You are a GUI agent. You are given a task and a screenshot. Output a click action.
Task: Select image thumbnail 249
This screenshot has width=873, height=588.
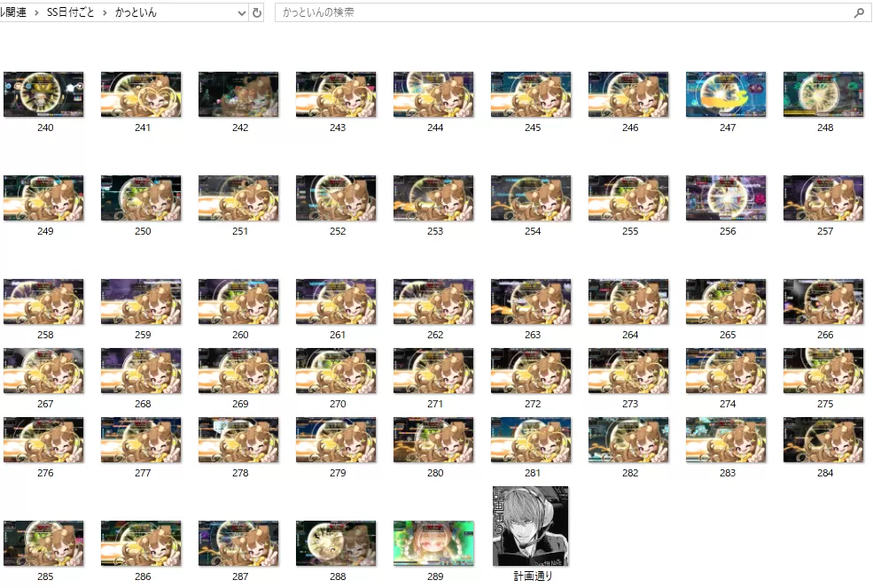pyautogui.click(x=43, y=198)
